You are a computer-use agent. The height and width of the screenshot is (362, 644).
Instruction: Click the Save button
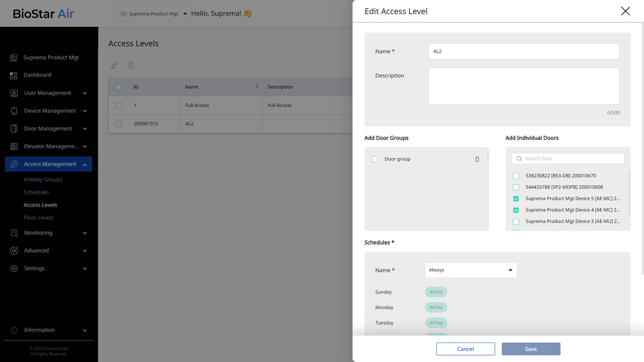point(531,349)
